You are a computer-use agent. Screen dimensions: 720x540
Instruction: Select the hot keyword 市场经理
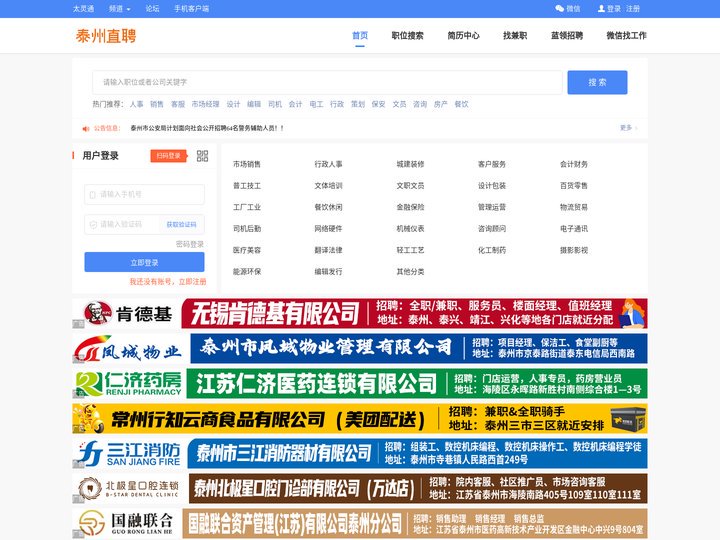click(x=205, y=104)
